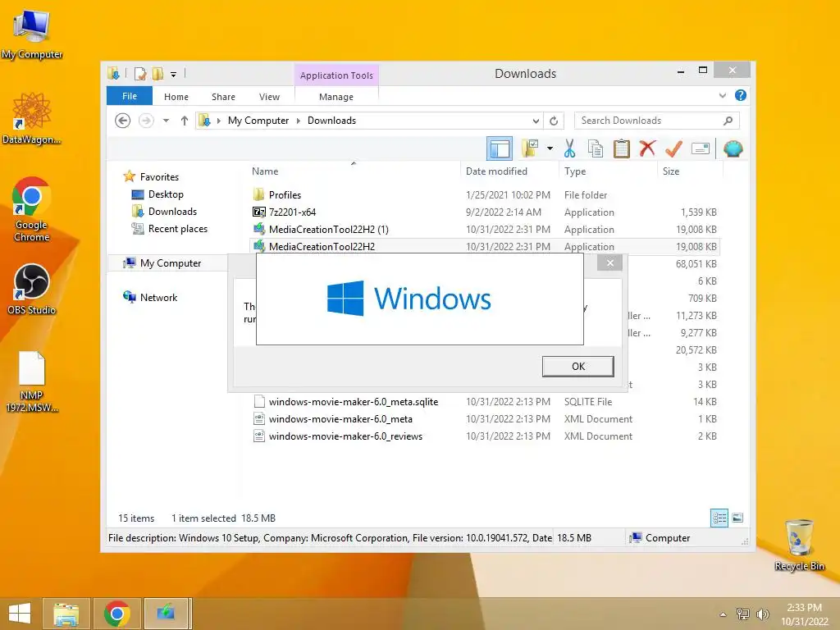Switch to the View ribbon tab
This screenshot has width=840, height=630.
[x=269, y=97]
